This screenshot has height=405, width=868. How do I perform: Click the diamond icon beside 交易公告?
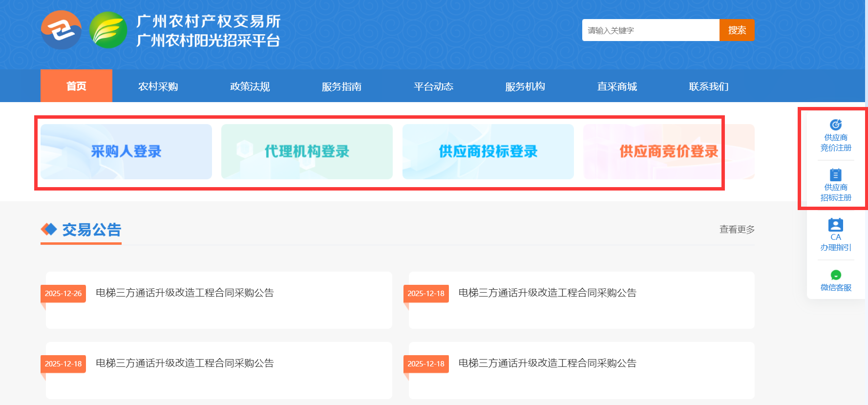[x=49, y=229]
